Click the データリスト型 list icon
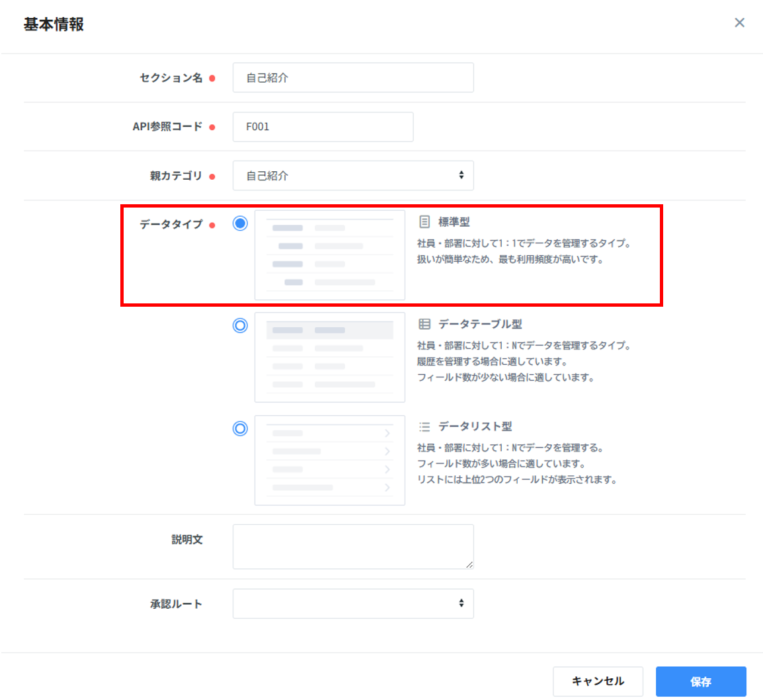Screen dimensions: 763x700 tap(424, 426)
